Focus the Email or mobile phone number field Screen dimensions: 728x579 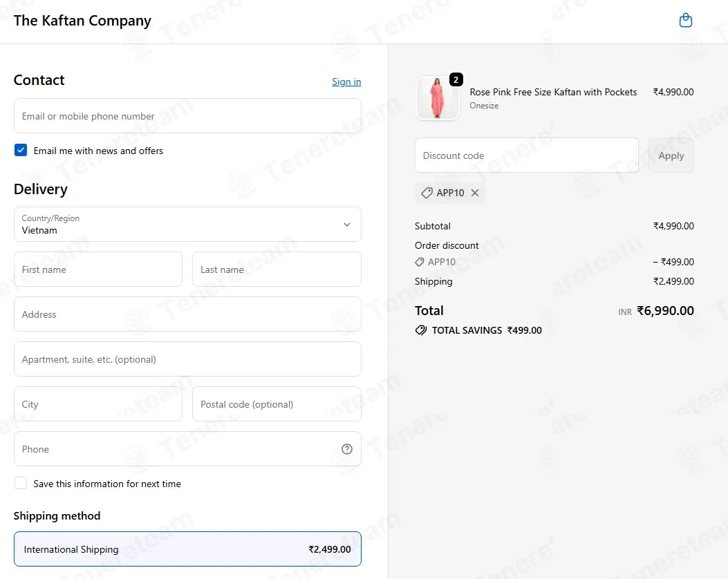pyautogui.click(x=187, y=116)
